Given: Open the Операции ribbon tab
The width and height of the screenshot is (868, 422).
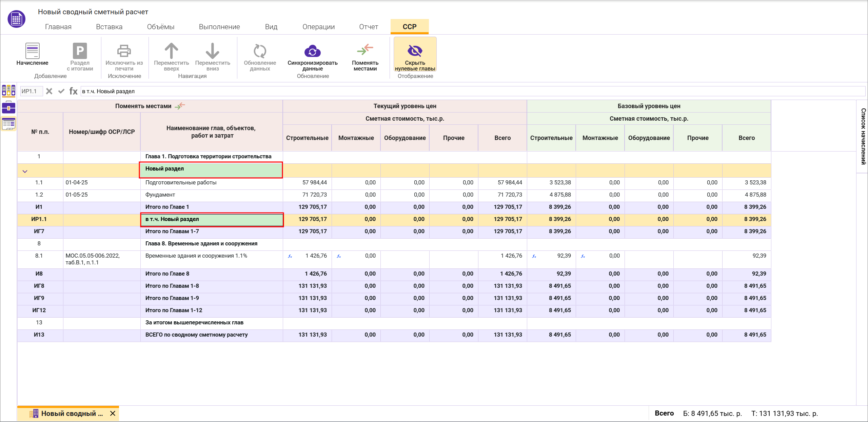Looking at the screenshot, I should pos(318,27).
